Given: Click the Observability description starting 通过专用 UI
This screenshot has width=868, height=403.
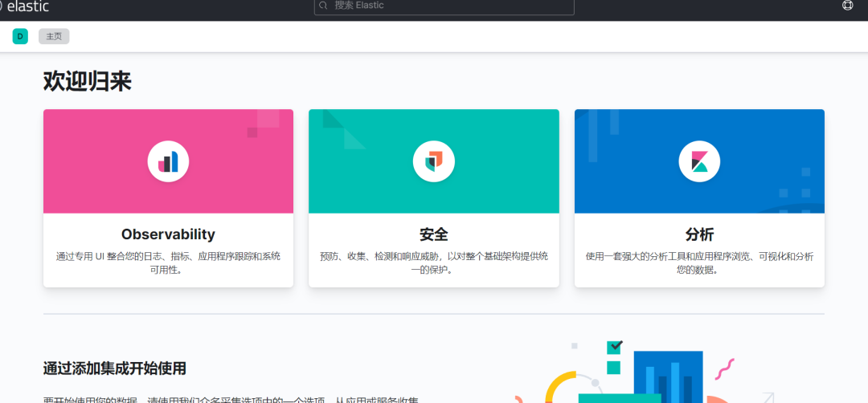Looking at the screenshot, I should (168, 263).
